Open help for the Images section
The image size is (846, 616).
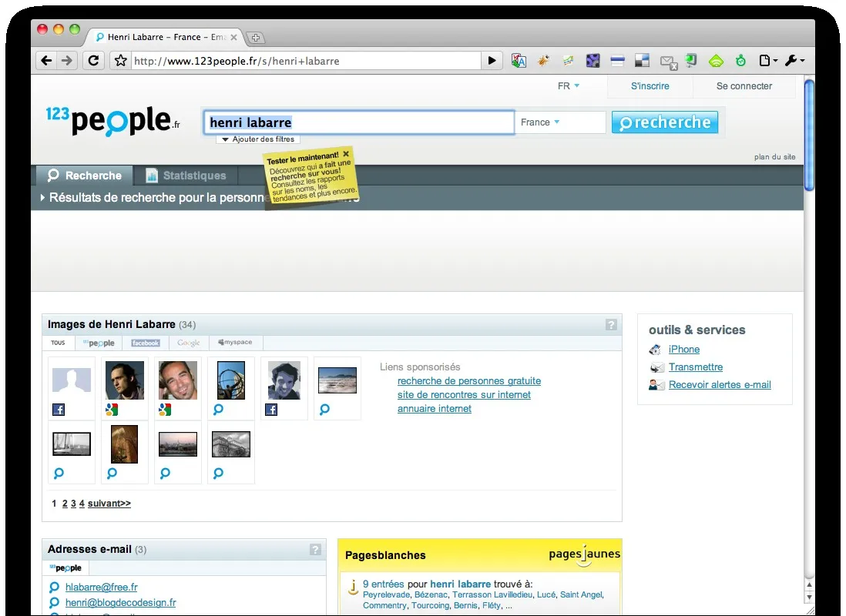611,325
